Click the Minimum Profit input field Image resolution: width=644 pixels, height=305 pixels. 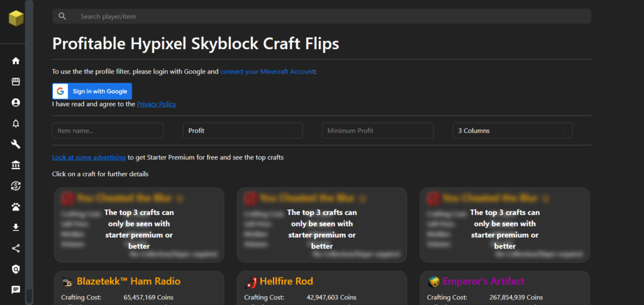pyautogui.click(x=377, y=131)
